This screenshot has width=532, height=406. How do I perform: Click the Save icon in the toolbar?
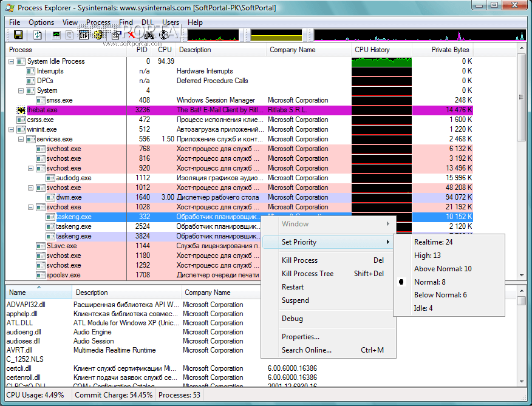click(x=18, y=35)
